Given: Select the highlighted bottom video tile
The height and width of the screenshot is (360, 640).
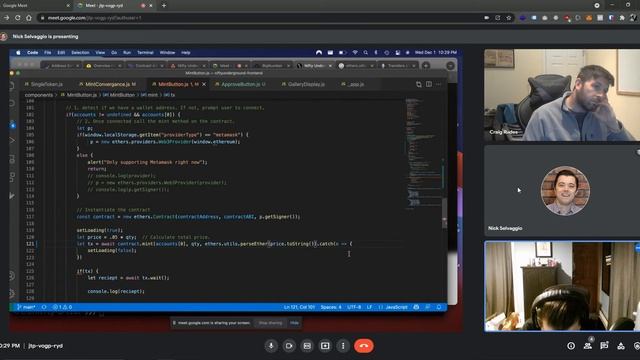Looking at the screenshot, I should (x=562, y=286).
